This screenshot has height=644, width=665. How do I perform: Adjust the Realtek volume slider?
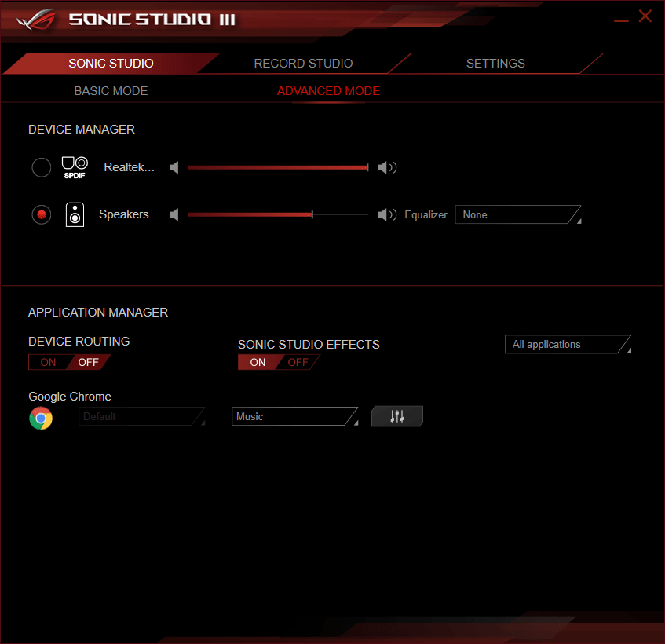pos(278,167)
